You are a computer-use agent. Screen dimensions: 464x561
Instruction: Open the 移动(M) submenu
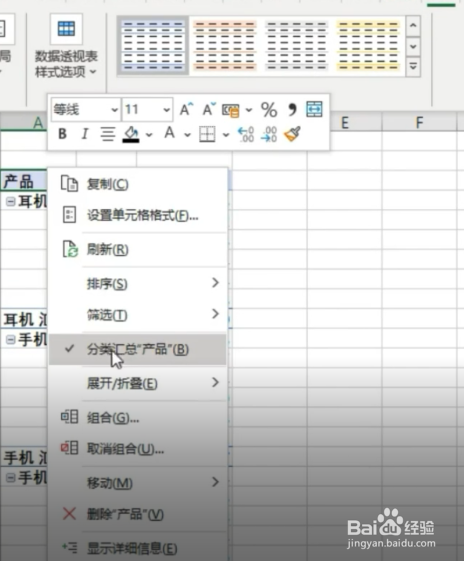(x=138, y=483)
